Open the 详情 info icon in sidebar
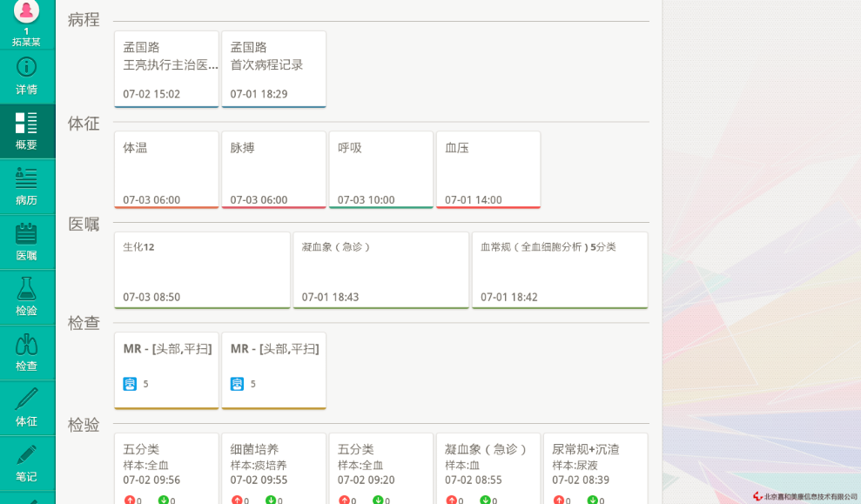Viewport: 861px width, 504px height. pyautogui.click(x=27, y=67)
